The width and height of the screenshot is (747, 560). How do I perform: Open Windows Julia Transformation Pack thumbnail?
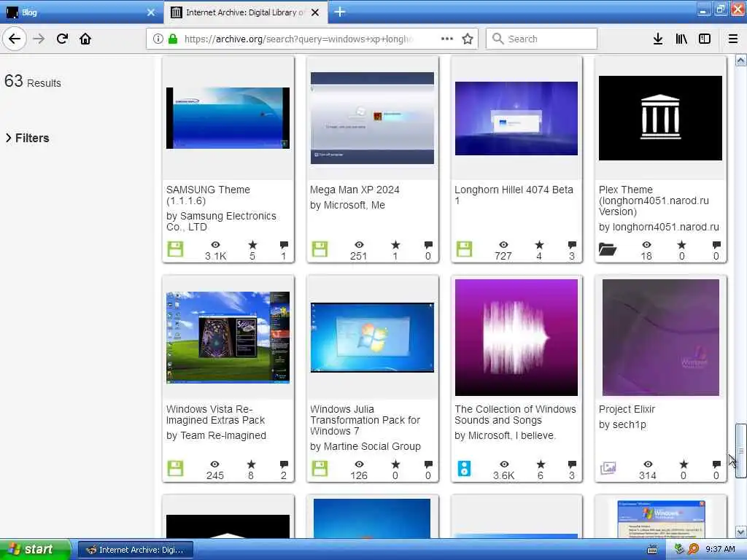point(372,337)
